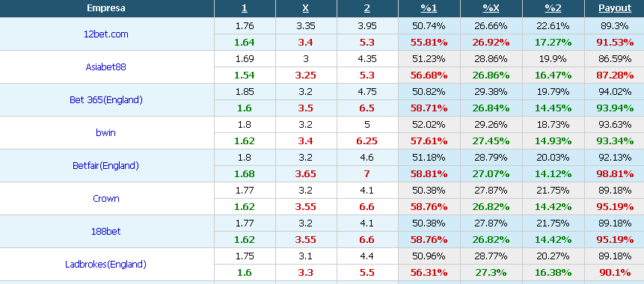Viewport: 644px width, 284px height.
Task: Select Betfair's 98.81% payout cell
Action: 615,174
